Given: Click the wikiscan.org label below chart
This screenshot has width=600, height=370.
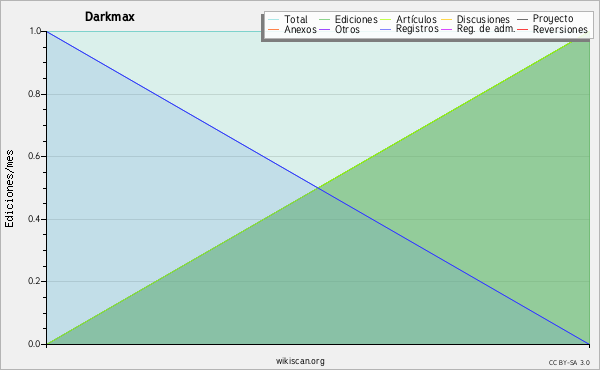Looking at the screenshot, I should (x=300, y=361).
